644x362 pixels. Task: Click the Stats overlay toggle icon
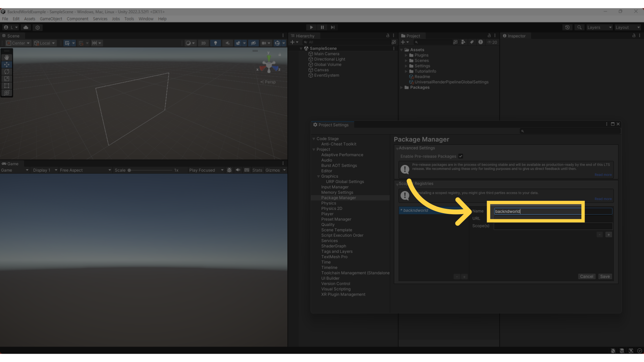(x=256, y=170)
